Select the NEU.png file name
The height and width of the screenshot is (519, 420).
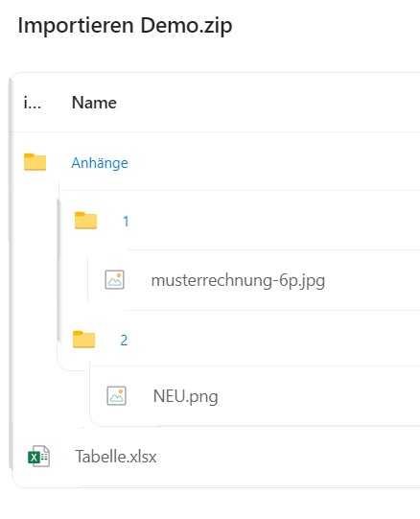tap(185, 396)
